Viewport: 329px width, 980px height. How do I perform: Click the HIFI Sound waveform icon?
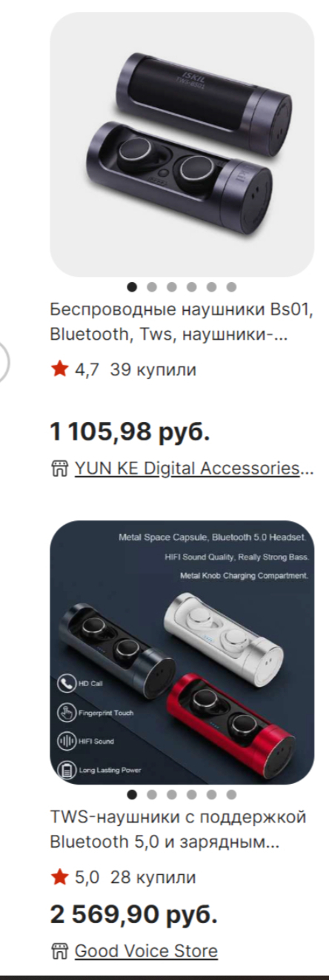(67, 741)
